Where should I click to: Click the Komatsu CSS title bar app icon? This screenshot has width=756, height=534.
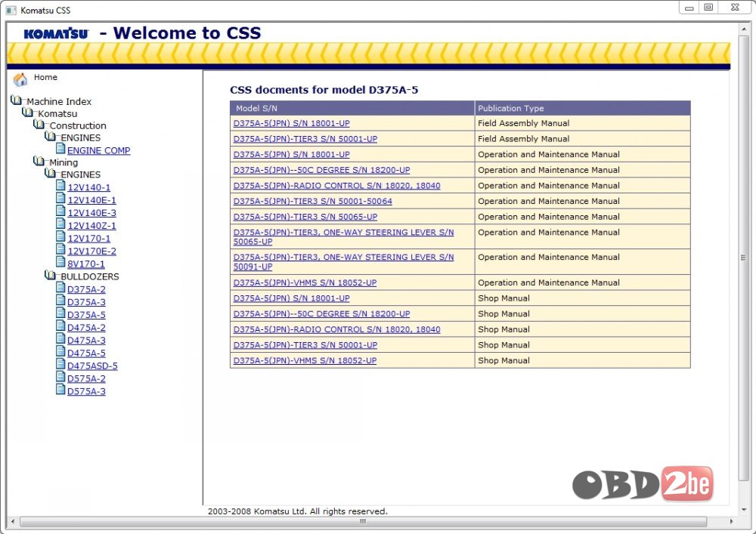pyautogui.click(x=11, y=10)
